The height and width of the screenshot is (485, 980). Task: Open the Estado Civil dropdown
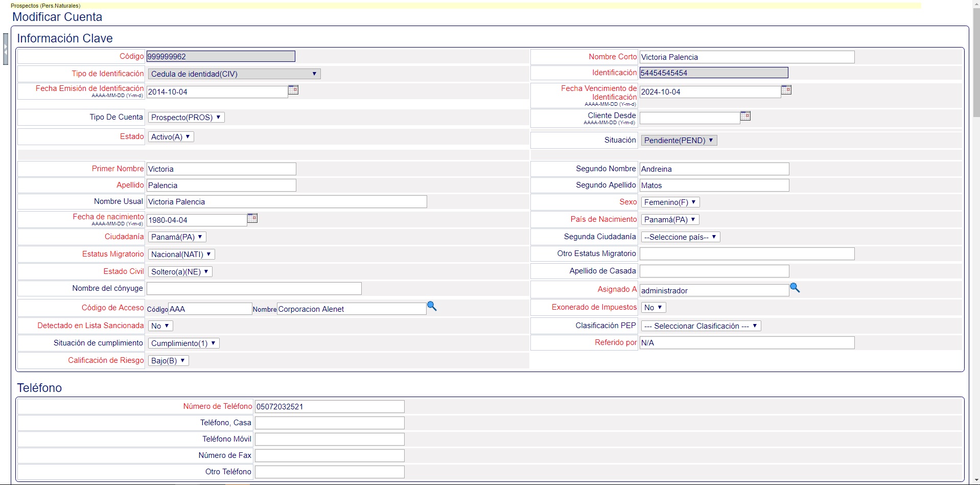[180, 272]
